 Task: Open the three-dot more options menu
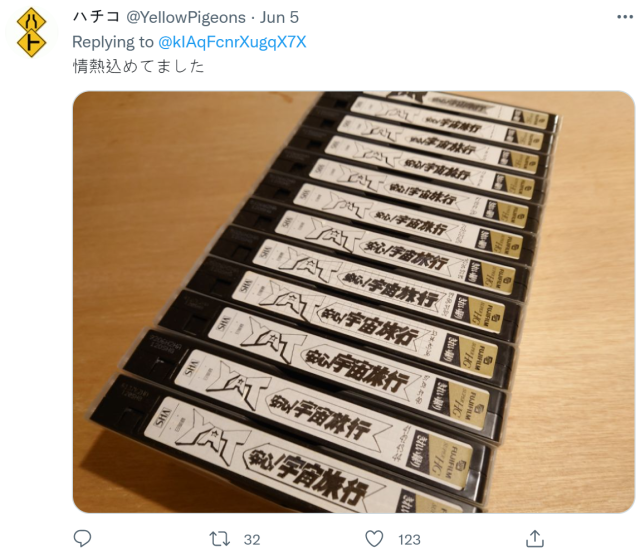pos(625,17)
